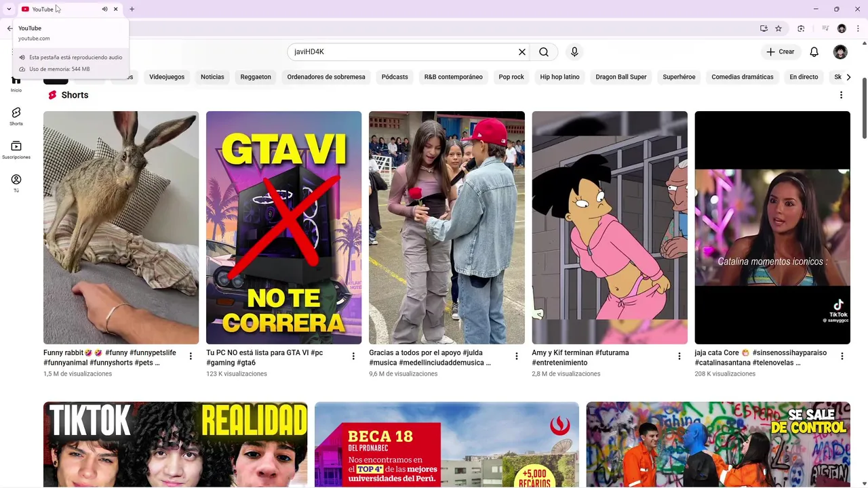Open Shorts in the sidebar
The image size is (868, 488).
click(x=16, y=117)
